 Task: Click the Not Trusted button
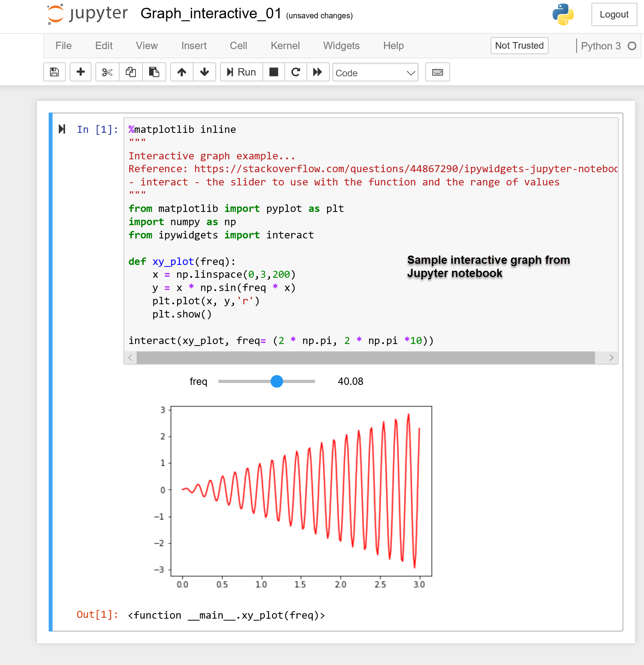point(519,46)
